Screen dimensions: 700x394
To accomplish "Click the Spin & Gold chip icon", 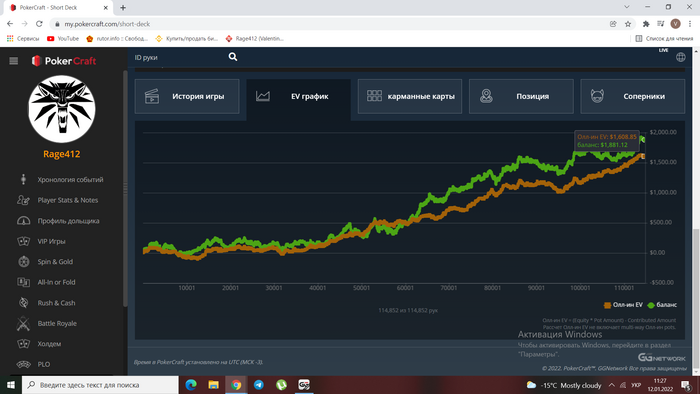I will [23, 261].
